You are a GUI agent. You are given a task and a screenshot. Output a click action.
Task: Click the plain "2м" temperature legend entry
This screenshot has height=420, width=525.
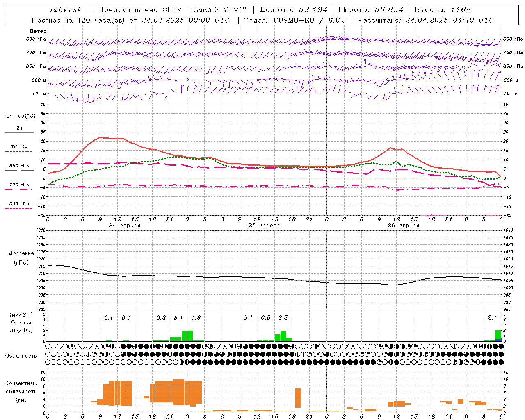tap(19, 128)
